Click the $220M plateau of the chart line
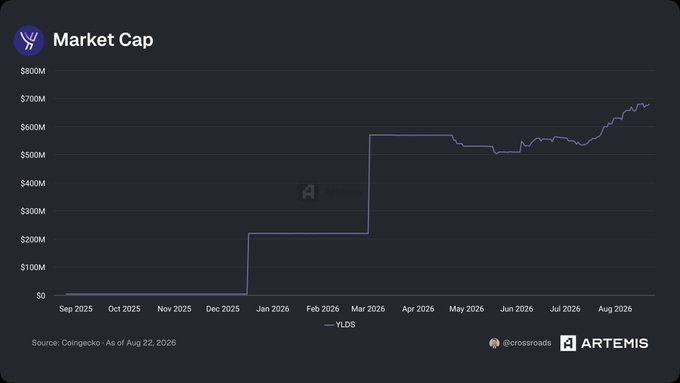The image size is (680, 383). 308,233
